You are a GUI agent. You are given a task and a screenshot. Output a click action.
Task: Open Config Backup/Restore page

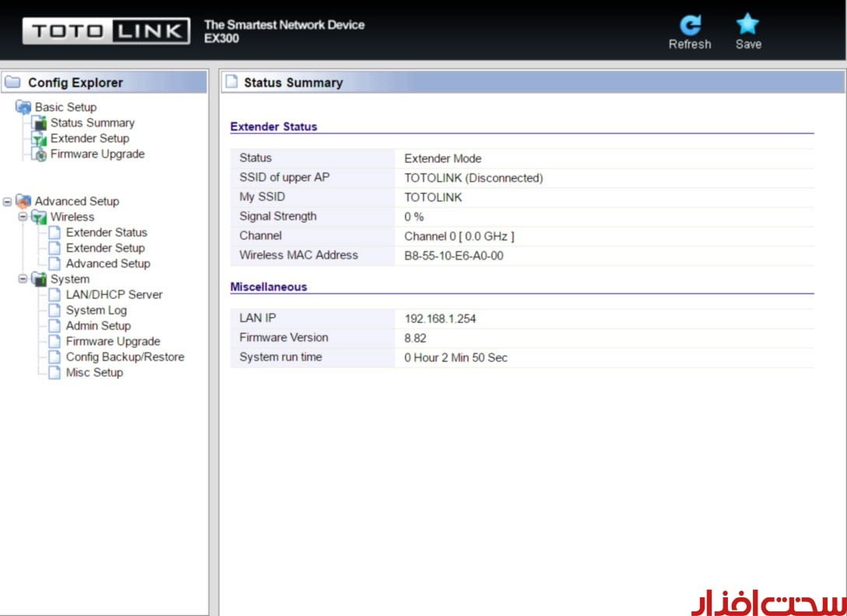click(124, 357)
